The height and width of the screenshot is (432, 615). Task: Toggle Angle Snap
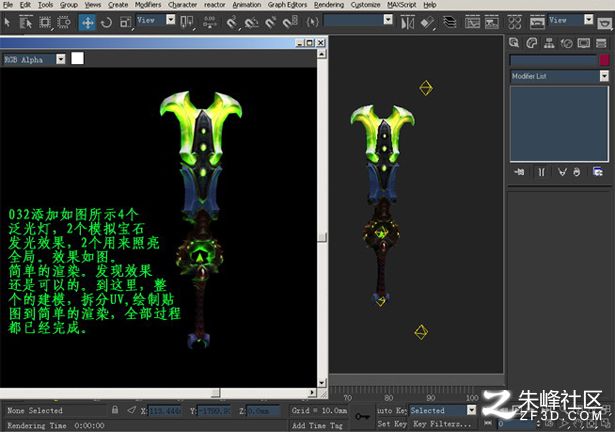[251, 22]
